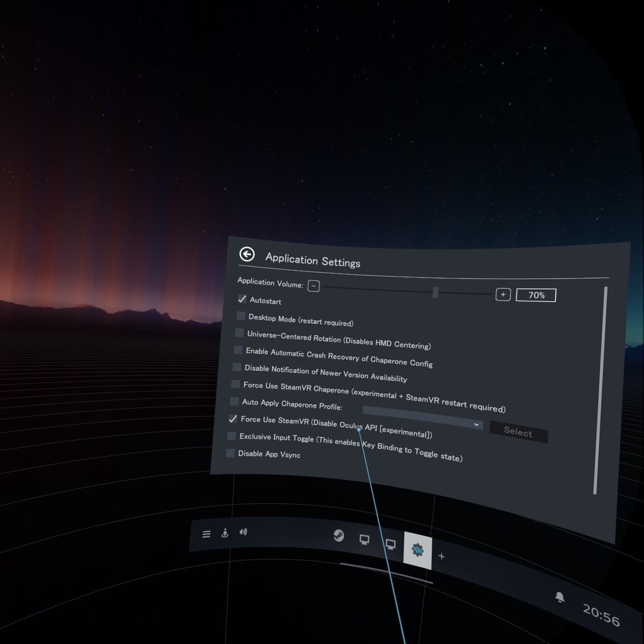Enable Desktop Mode (restart required)
Viewport: 644px width, 644px height.
pos(241,316)
